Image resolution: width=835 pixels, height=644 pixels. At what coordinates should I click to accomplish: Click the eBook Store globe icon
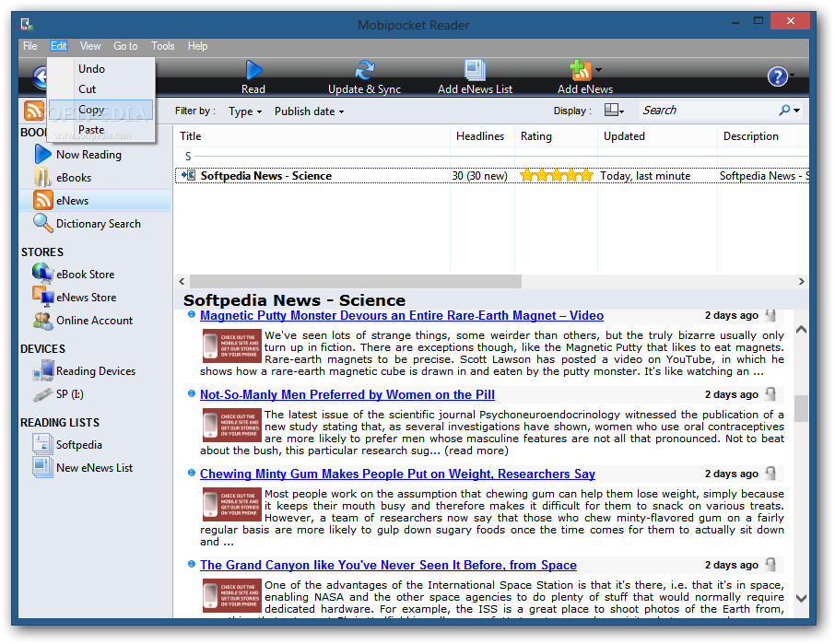pos(42,274)
